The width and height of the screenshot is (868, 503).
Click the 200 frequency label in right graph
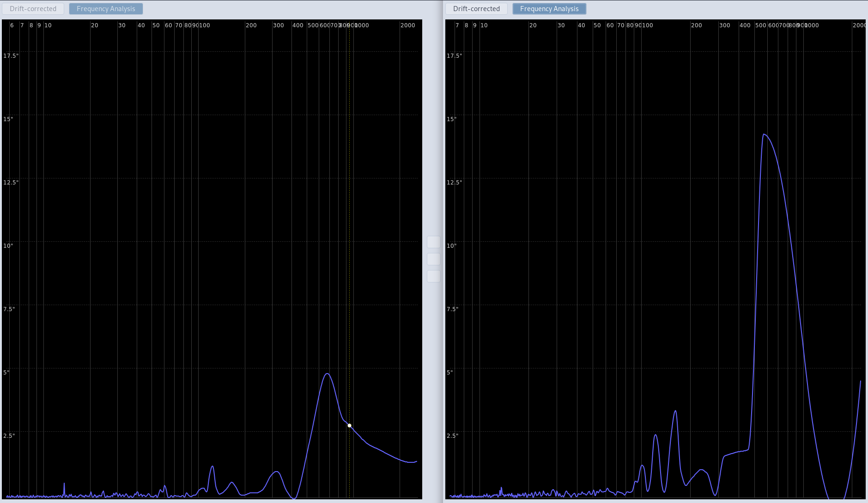pos(697,25)
